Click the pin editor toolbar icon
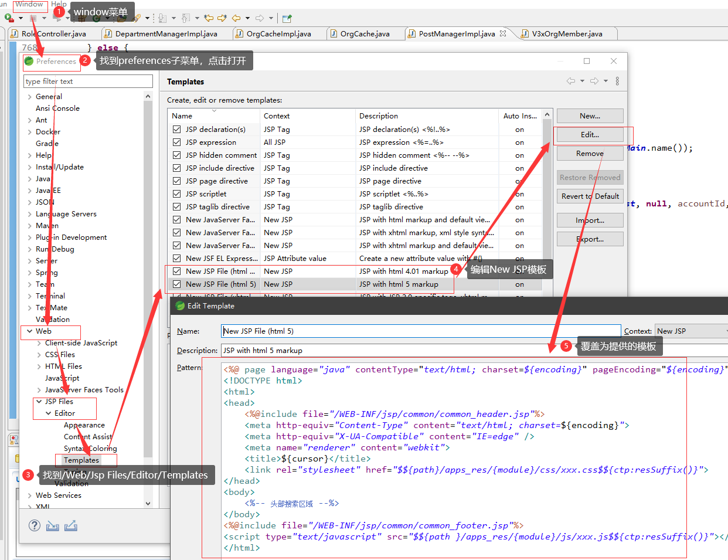This screenshot has width=728, height=560. tap(287, 18)
